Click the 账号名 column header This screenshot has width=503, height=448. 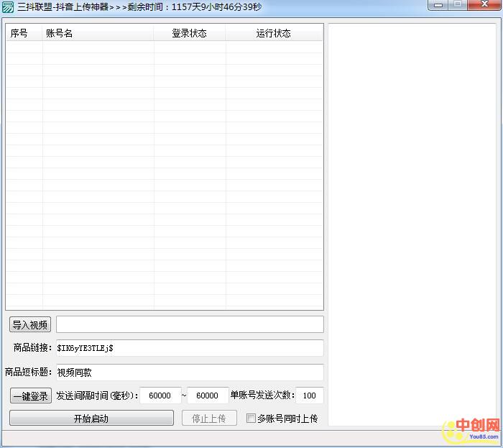[x=98, y=33]
